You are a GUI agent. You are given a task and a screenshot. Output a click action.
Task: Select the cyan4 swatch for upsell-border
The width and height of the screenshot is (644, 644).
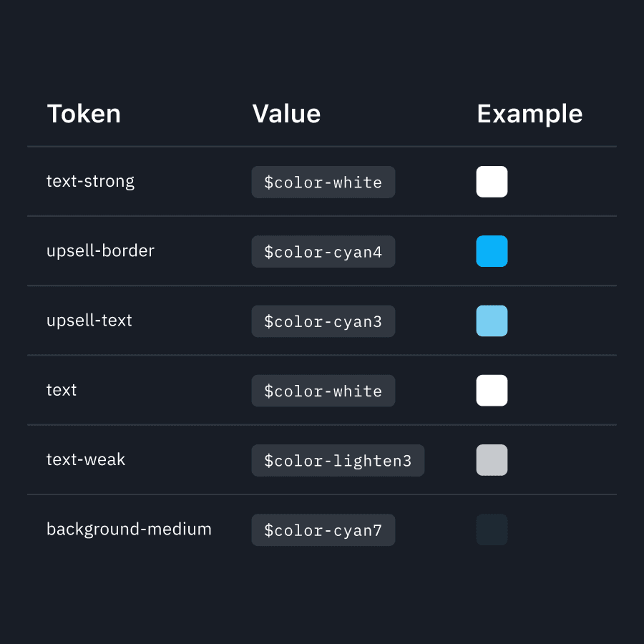point(492,251)
